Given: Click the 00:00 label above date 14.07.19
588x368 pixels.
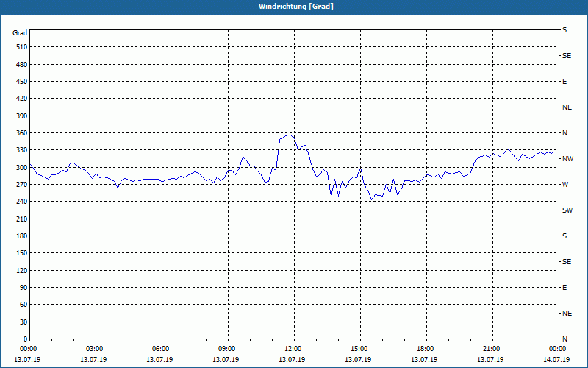Looking at the screenshot, I should 557,349.
